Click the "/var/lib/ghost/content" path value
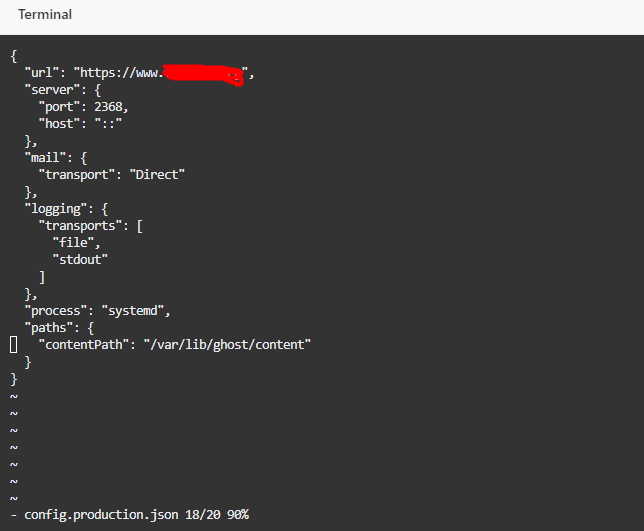This screenshot has height=531, width=644. coord(229,344)
